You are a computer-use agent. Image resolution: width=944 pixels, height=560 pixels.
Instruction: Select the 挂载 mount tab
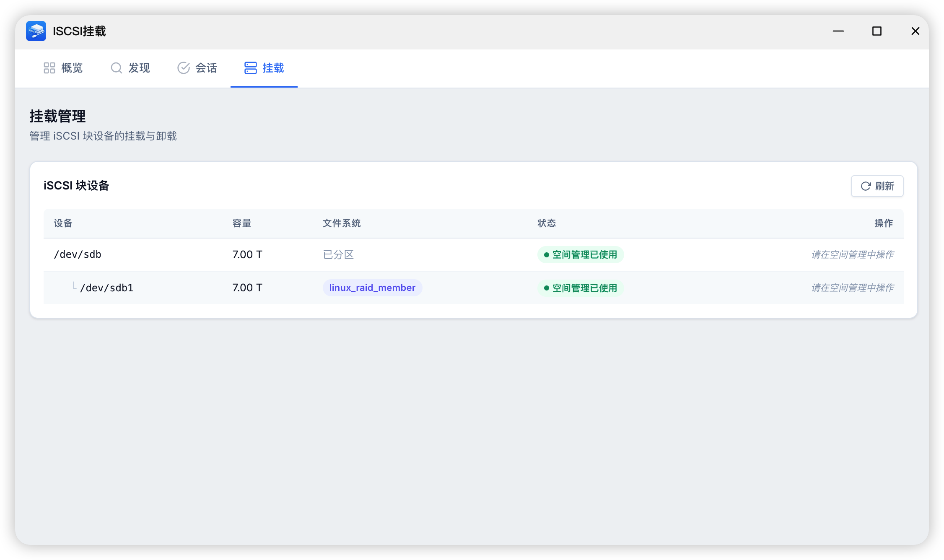(264, 68)
